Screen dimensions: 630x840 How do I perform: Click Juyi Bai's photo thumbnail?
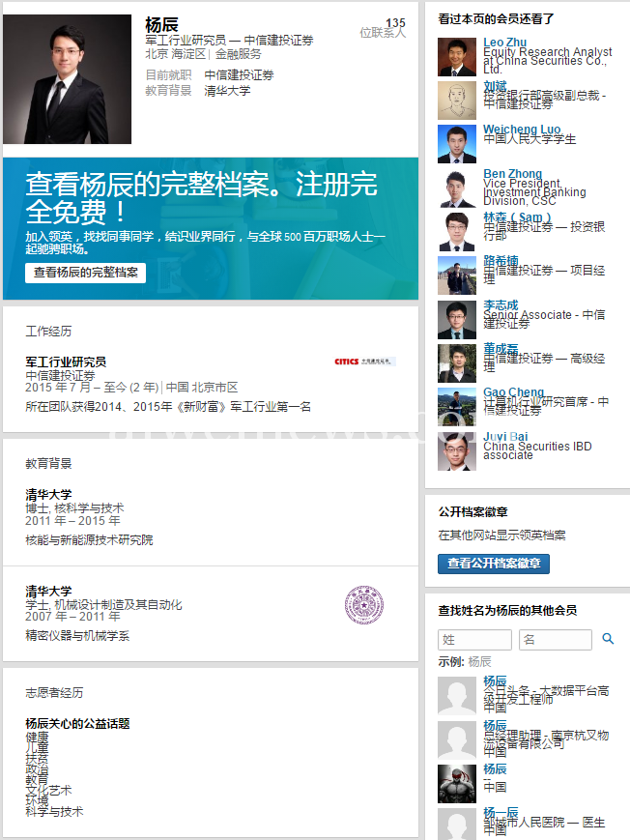(457, 451)
